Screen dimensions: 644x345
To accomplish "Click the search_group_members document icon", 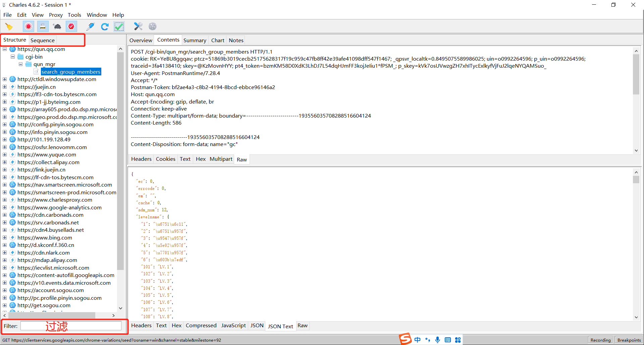I will [36, 72].
